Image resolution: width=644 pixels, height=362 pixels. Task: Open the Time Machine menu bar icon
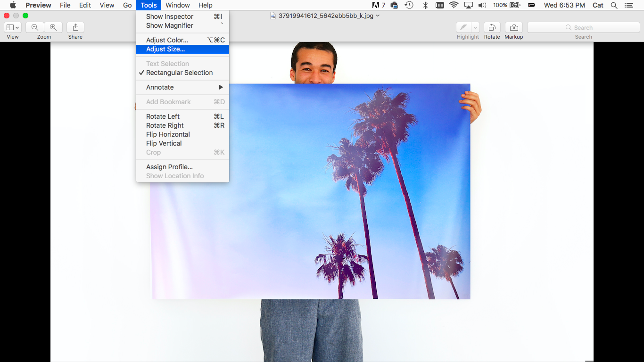tap(409, 5)
